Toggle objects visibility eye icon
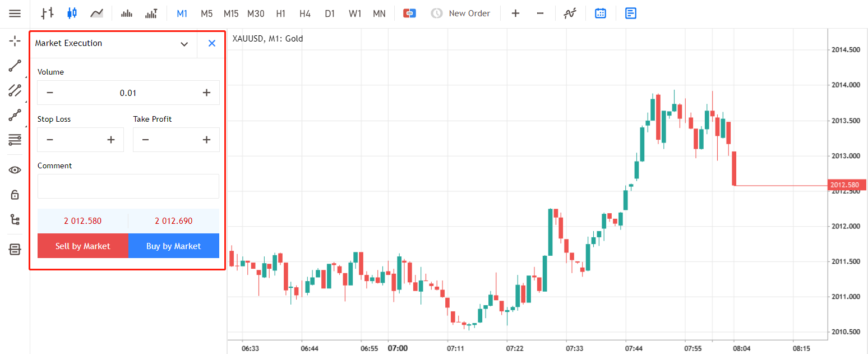868x354 pixels. point(15,170)
